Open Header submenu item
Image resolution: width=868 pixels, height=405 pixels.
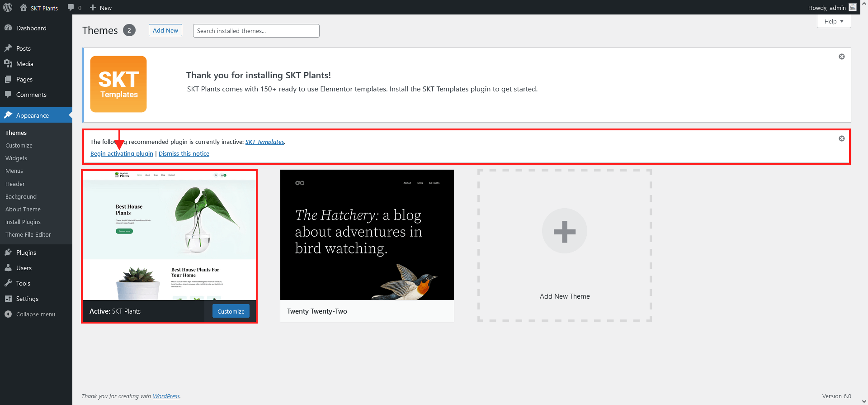click(15, 184)
